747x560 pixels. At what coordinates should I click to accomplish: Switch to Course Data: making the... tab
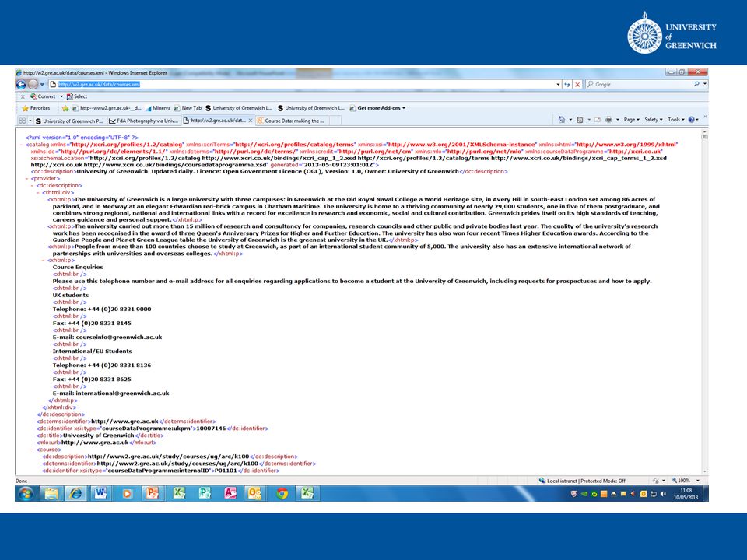291,121
